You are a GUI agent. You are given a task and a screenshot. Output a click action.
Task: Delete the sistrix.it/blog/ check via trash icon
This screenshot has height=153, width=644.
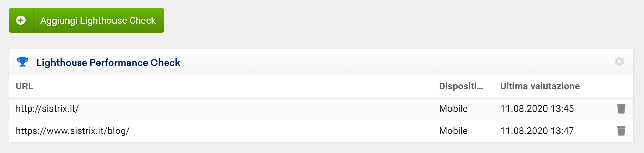click(621, 131)
